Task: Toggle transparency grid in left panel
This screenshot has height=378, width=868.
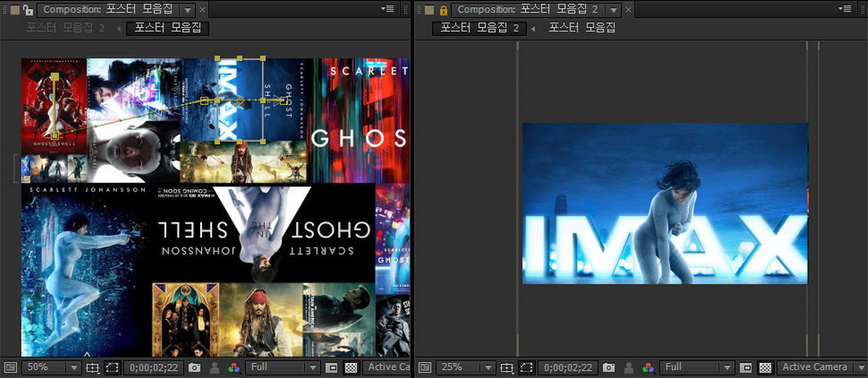Action: (351, 368)
